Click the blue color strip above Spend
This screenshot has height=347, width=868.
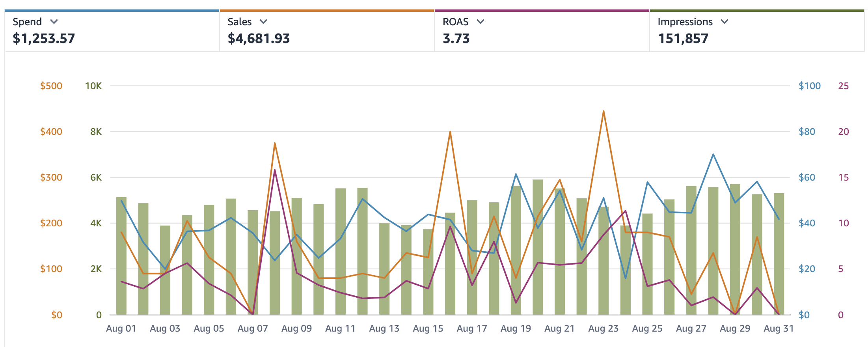point(112,11)
